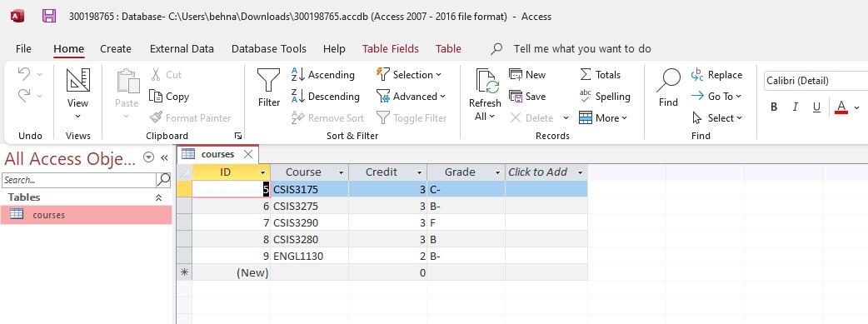Toggle Underline formatting
The width and height of the screenshot is (868, 324).
816,107
